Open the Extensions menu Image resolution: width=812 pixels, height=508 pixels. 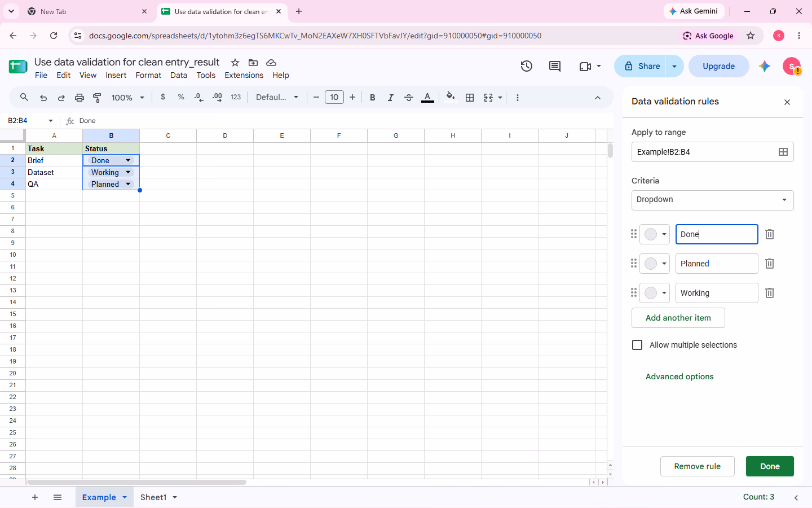pos(244,75)
